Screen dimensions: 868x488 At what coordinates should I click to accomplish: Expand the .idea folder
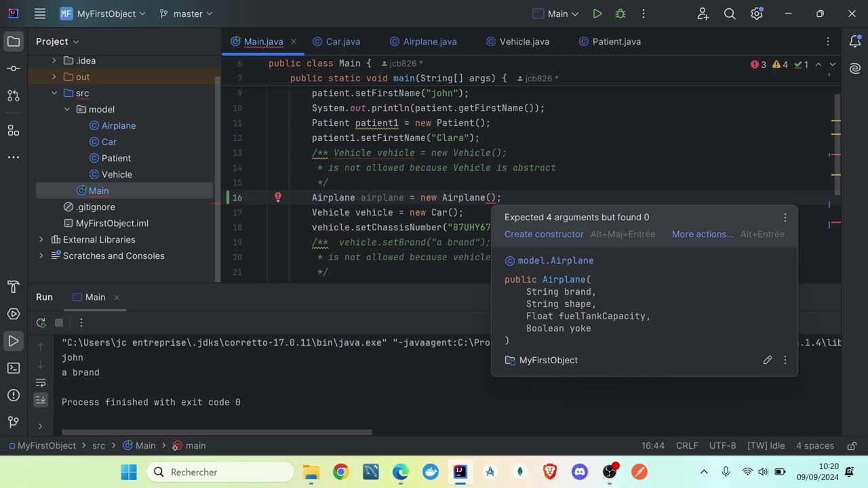pyautogui.click(x=54, y=60)
